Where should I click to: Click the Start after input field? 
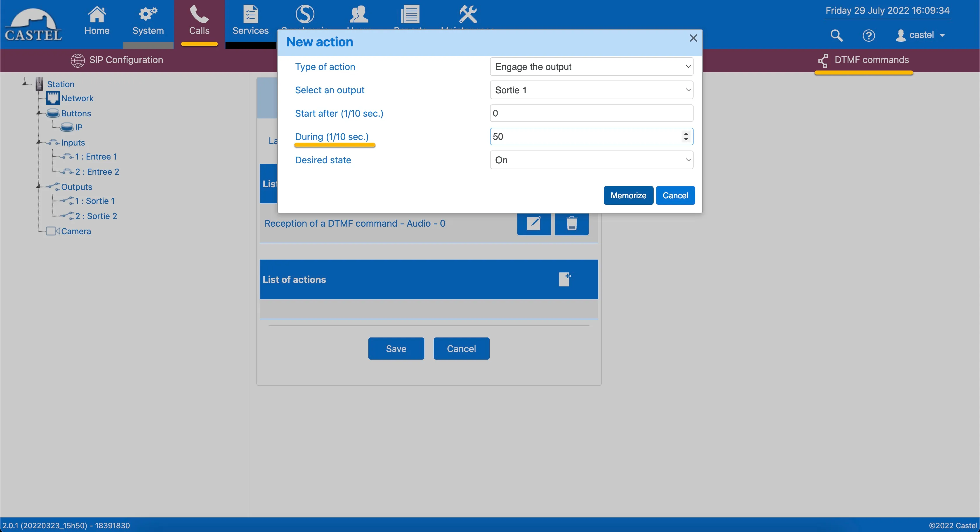click(591, 113)
